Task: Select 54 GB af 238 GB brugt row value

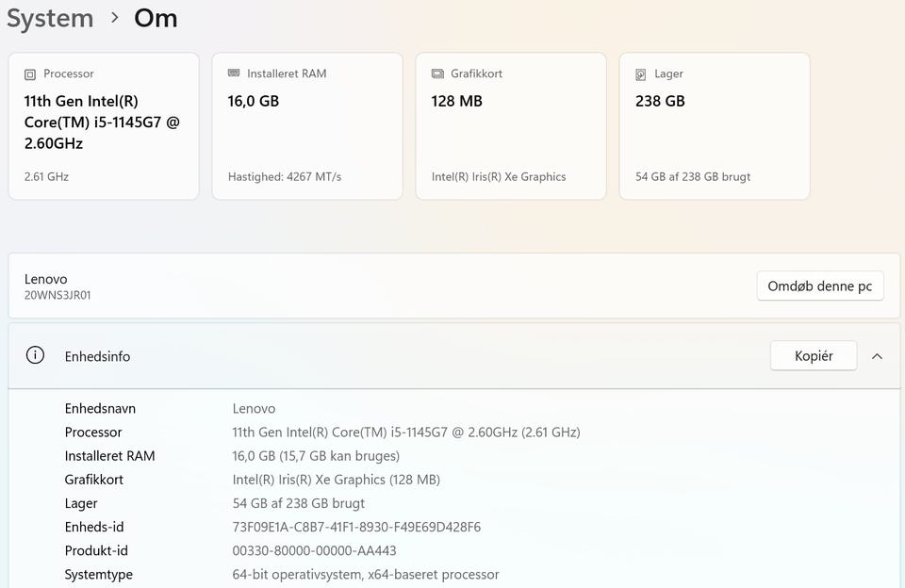Action: click(x=299, y=503)
